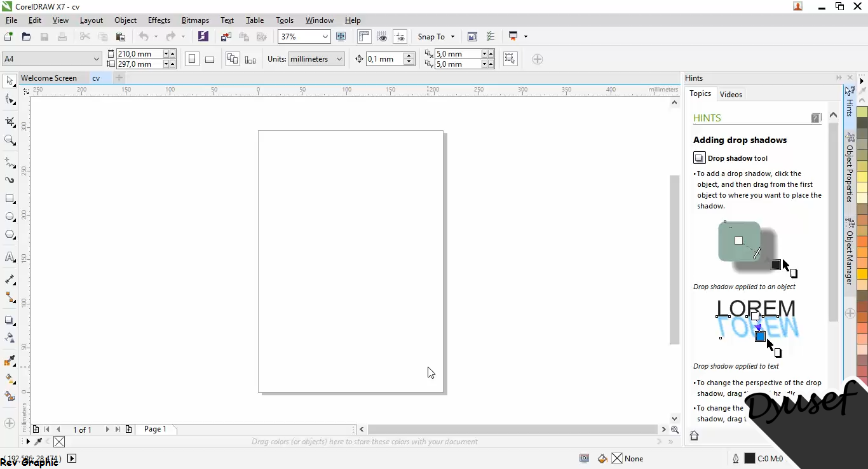Switch to the Videos tab in Hints
Viewport: 868px width, 469px height.
731,94
